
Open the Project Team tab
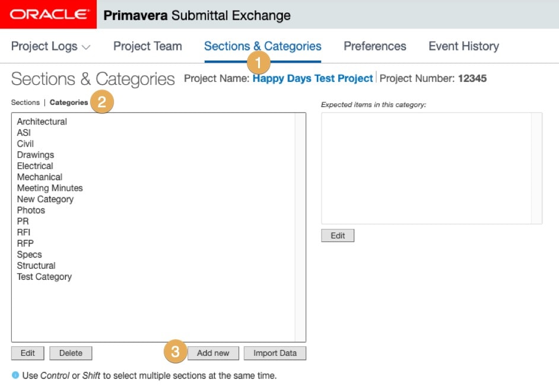click(148, 46)
